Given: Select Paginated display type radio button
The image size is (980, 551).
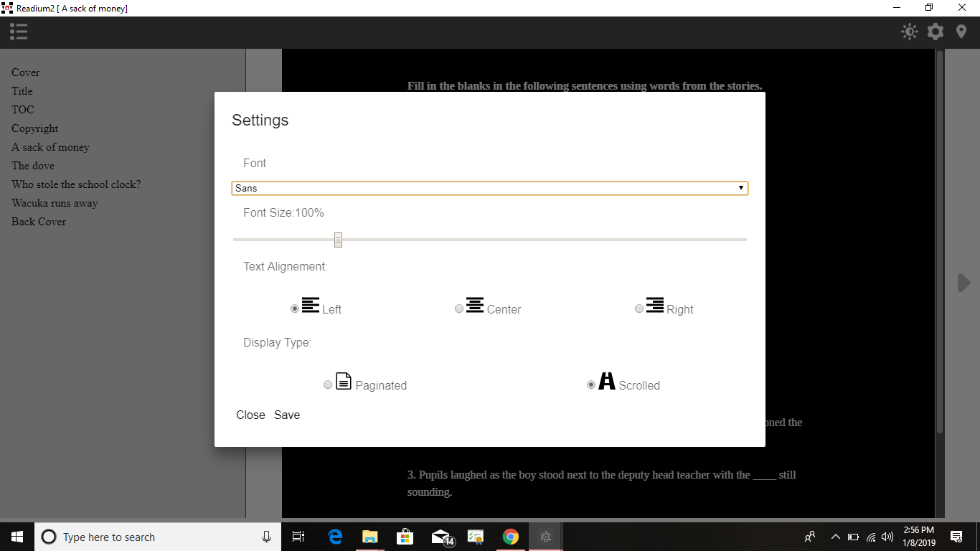Looking at the screenshot, I should point(328,385).
